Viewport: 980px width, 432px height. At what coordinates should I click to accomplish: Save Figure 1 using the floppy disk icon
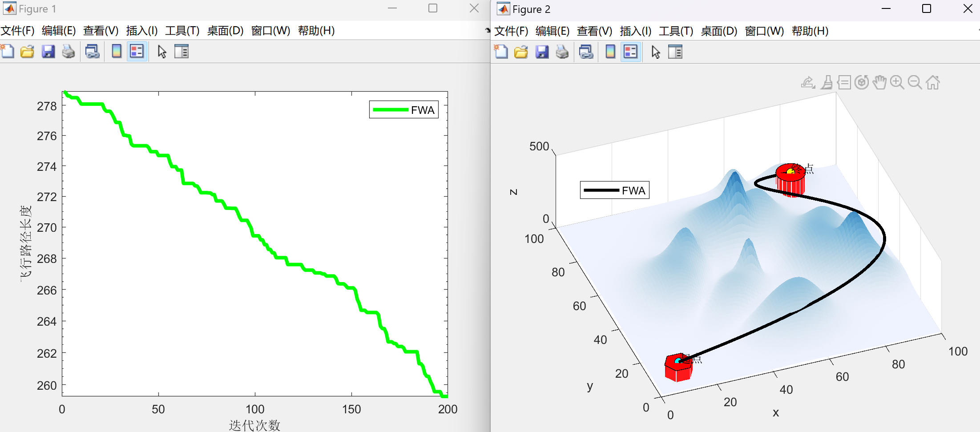[48, 52]
